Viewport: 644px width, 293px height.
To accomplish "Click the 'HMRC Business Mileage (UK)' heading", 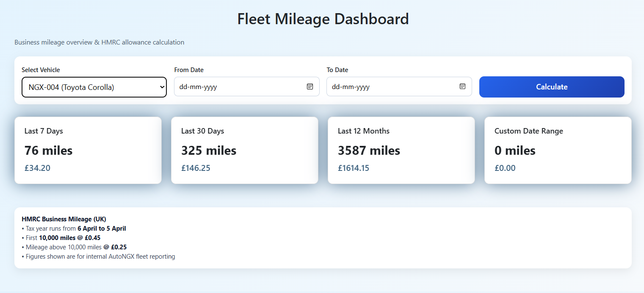I will pos(64,219).
